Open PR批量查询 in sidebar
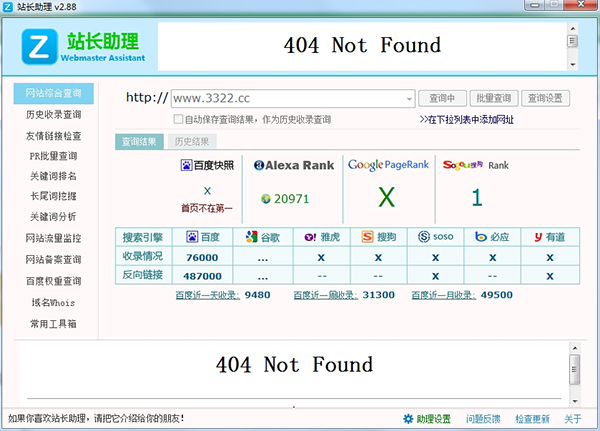This screenshot has height=431, width=600. (x=54, y=156)
